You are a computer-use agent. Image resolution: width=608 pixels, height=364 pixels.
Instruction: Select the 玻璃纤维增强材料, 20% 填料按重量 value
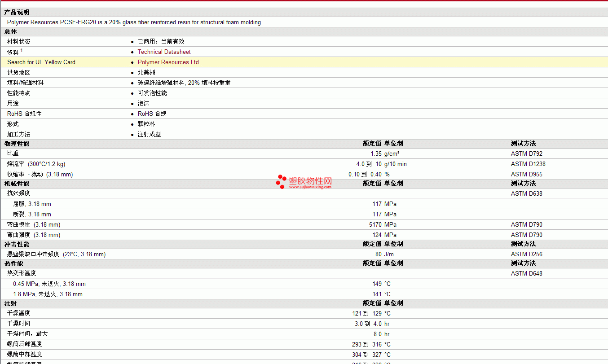184,83
